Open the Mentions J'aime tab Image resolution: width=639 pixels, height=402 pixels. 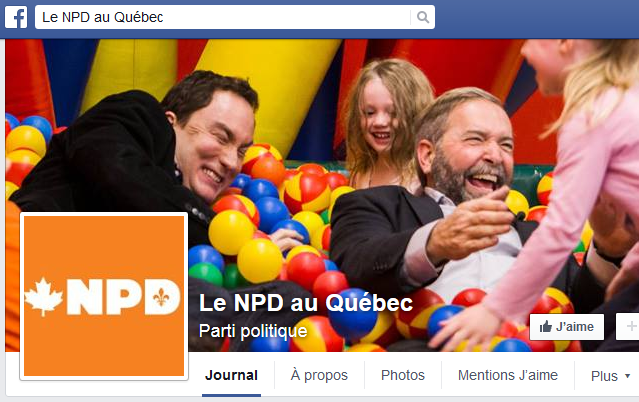tap(508, 375)
